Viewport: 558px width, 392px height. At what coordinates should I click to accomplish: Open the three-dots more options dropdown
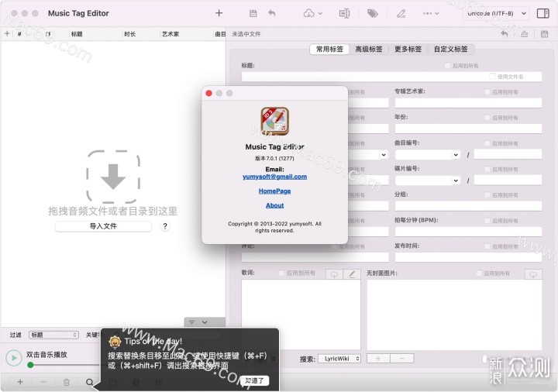pyautogui.click(x=431, y=13)
